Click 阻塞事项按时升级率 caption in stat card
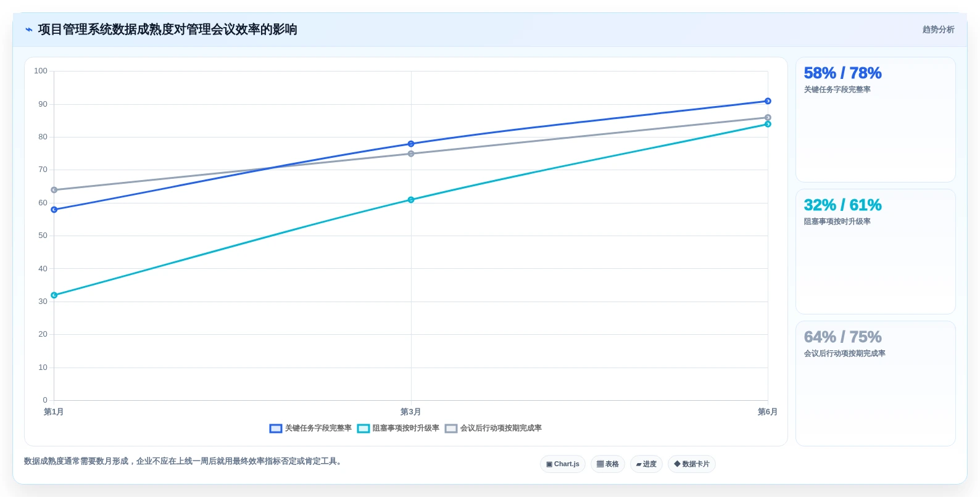The width and height of the screenshot is (980, 497). (x=837, y=222)
